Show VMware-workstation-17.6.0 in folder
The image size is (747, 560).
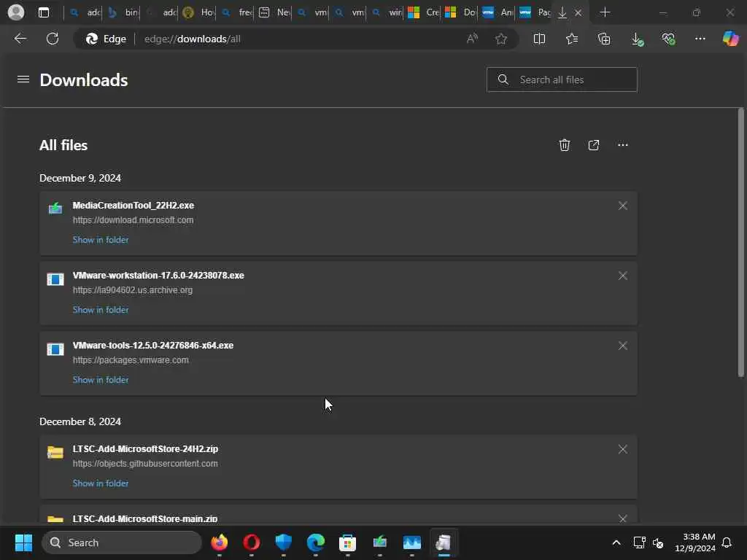[101, 309]
